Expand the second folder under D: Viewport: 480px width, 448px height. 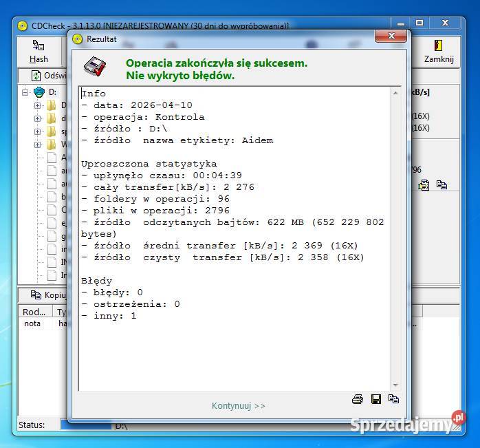(x=37, y=118)
